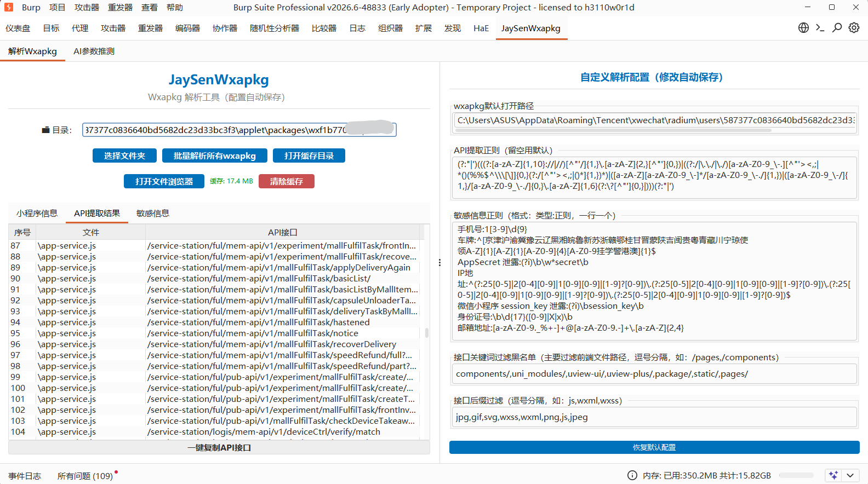The image size is (868, 484).
Task: Click the red 清除缓存 button
Action: pos(287,181)
